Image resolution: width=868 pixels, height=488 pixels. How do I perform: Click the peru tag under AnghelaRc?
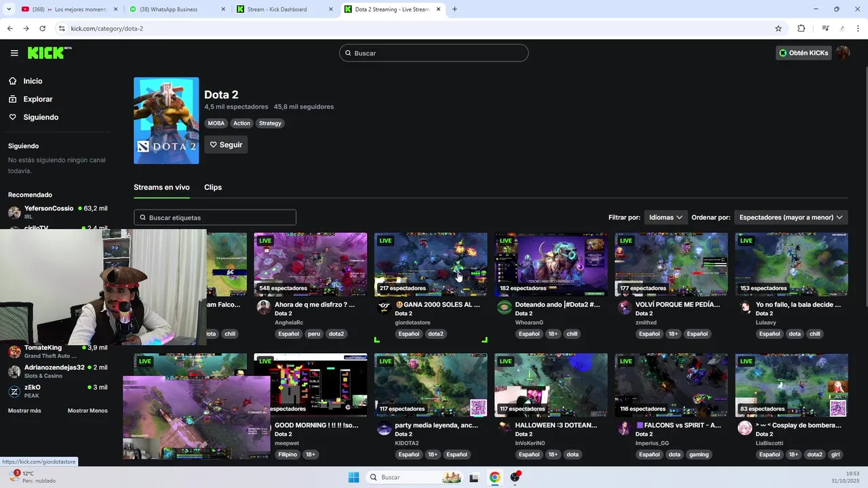coord(313,334)
